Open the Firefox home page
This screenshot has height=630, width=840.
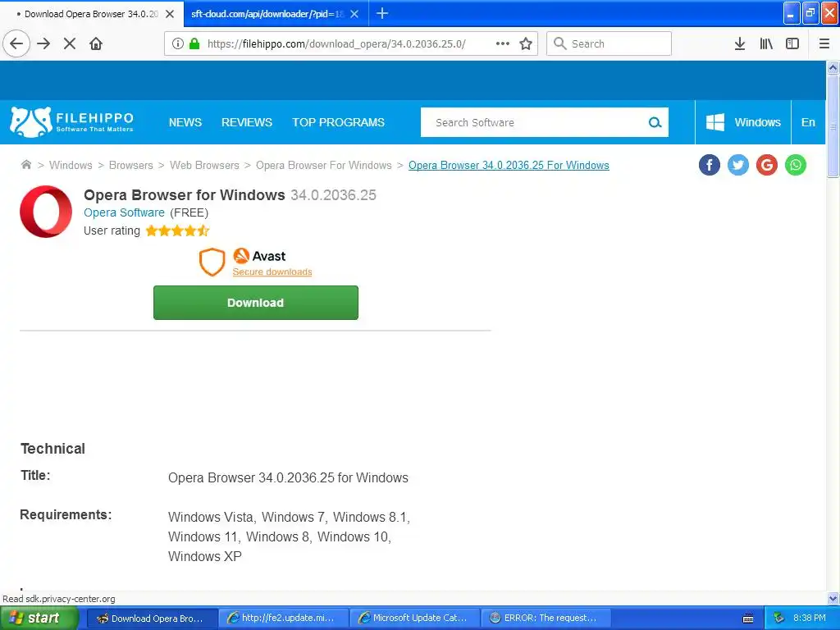coord(96,43)
